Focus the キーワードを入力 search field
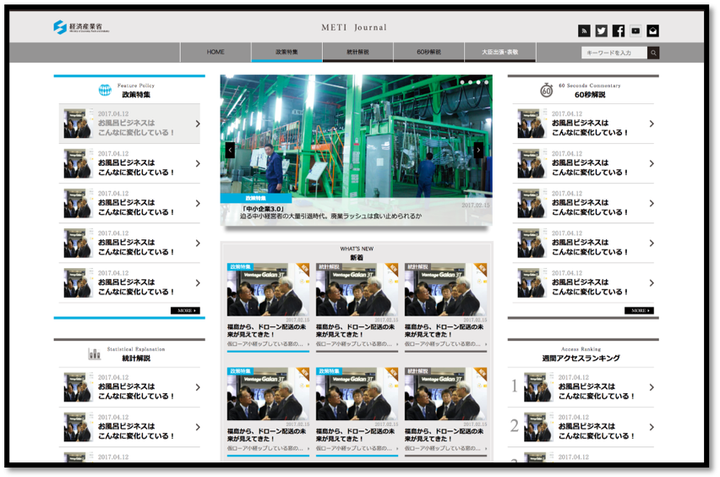The width and height of the screenshot is (720, 477). click(614, 53)
